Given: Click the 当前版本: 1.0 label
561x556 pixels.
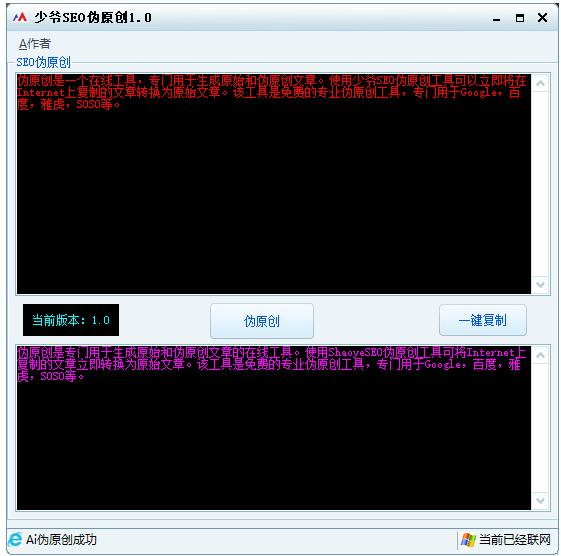Looking at the screenshot, I should (71, 320).
